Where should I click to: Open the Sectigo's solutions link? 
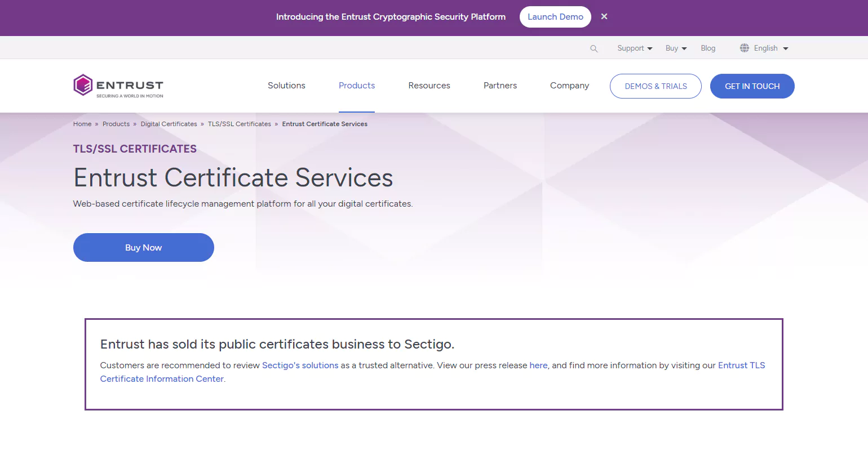300,365
